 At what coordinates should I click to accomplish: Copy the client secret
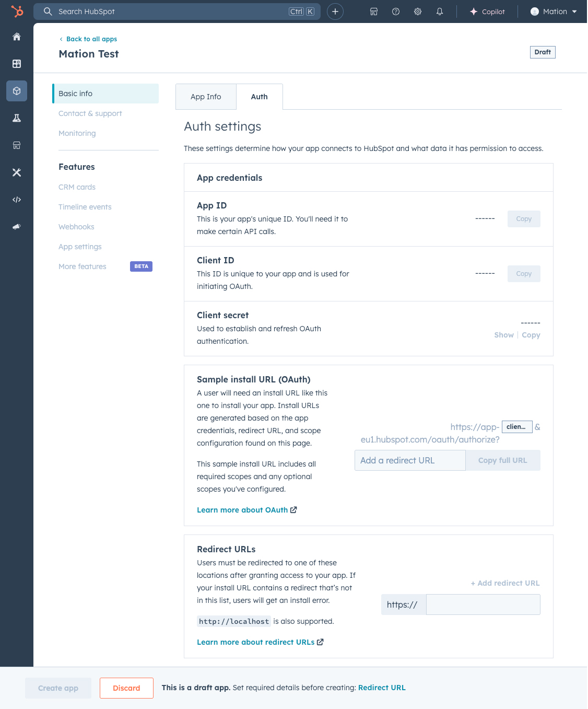click(x=531, y=335)
